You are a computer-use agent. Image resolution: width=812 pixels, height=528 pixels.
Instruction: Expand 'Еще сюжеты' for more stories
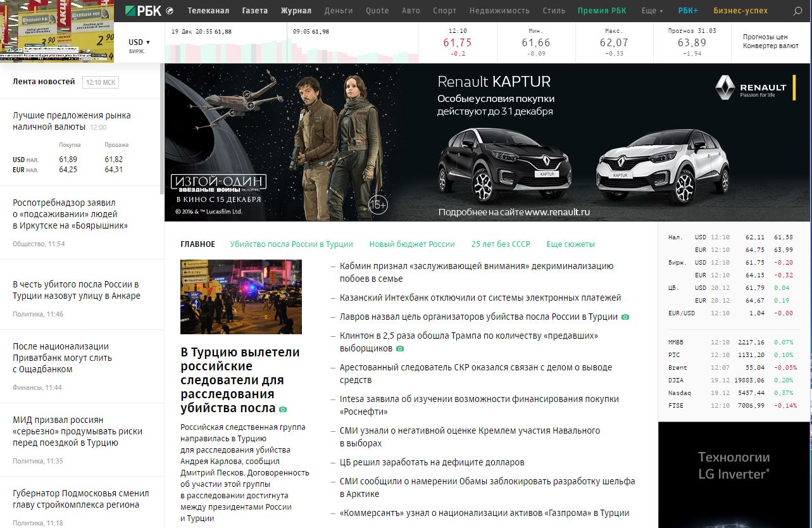[x=570, y=244]
